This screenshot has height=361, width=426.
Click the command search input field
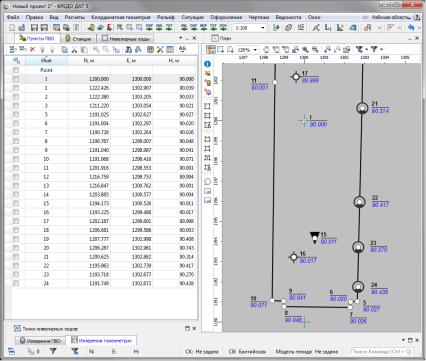(382, 351)
